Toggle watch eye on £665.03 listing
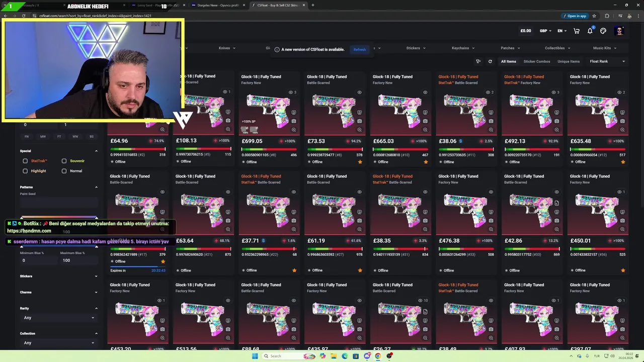The width and height of the screenshot is (644, 362). 425,92
